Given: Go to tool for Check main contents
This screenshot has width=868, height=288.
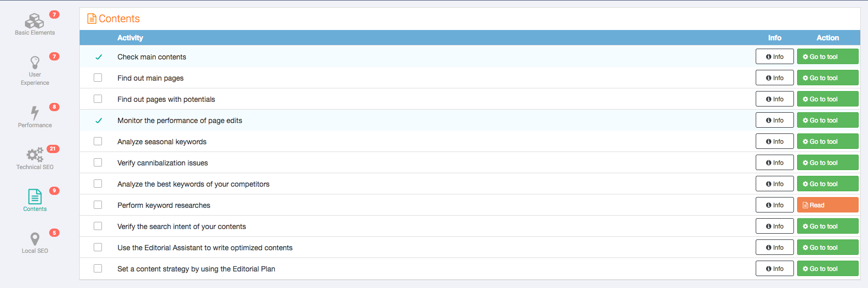Looking at the screenshot, I should coord(828,56).
